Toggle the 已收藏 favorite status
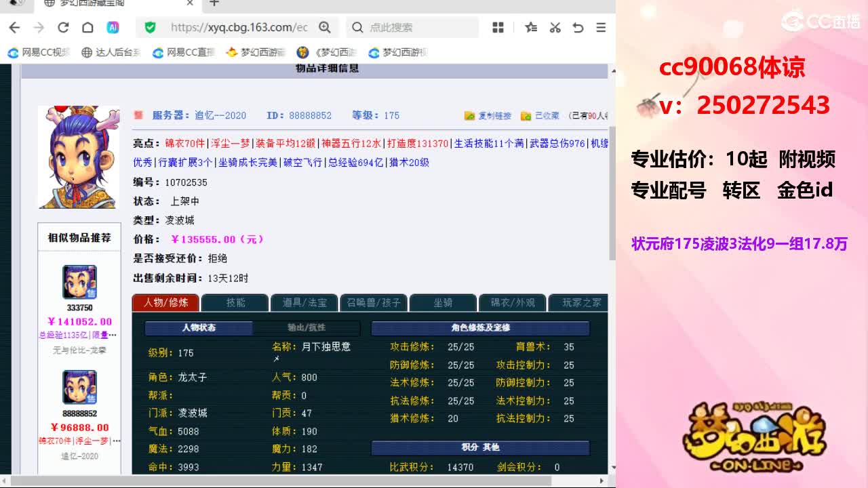The width and height of the screenshot is (868, 488). (x=540, y=116)
